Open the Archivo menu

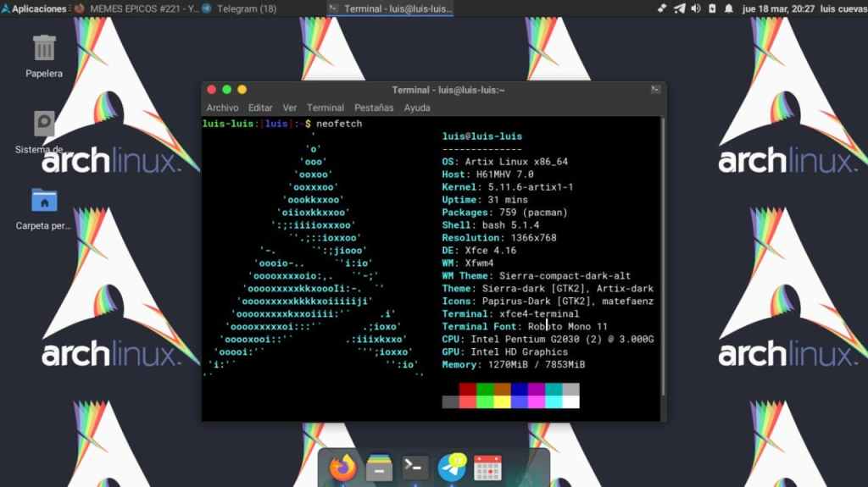222,108
